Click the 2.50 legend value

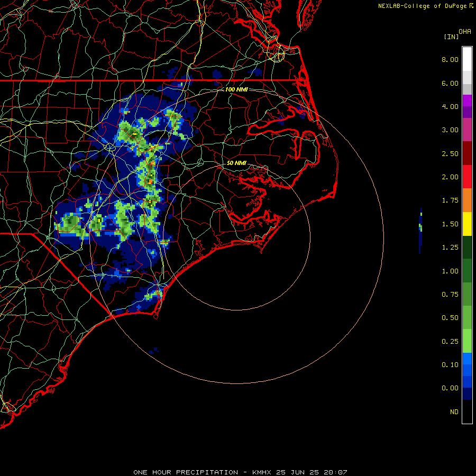point(450,153)
